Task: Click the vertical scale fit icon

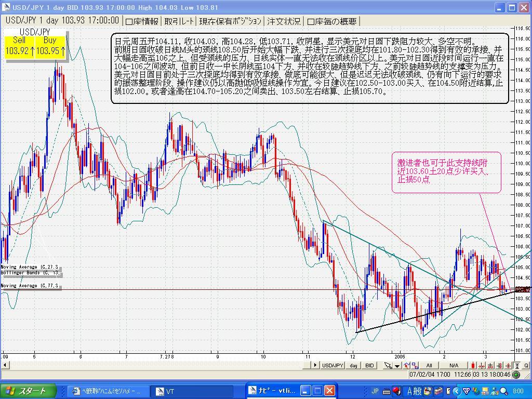Action: pyautogui.click(x=517, y=366)
